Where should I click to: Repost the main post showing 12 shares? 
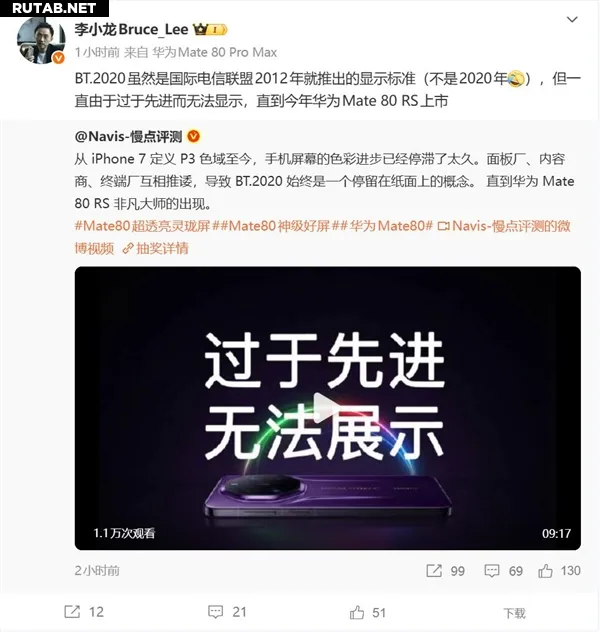pyautogui.click(x=84, y=612)
